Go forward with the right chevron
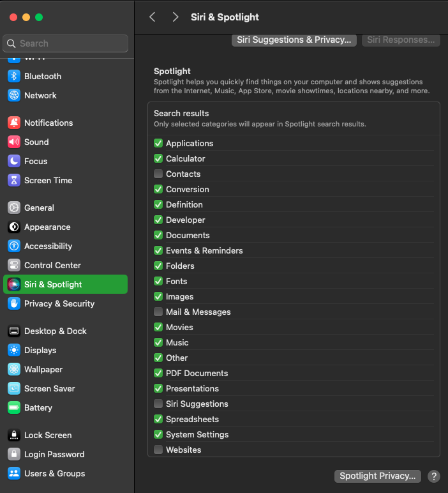The image size is (448, 493). [x=175, y=17]
